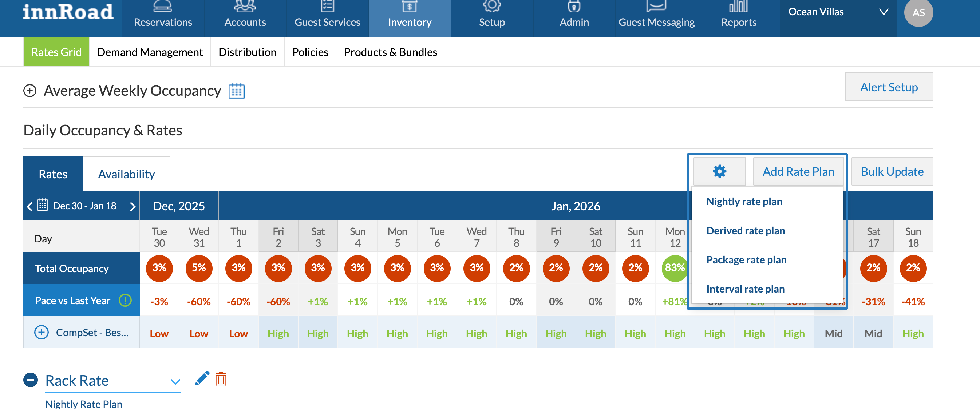Open the Guest Services icon
The height and width of the screenshot is (409, 980).
(327, 7)
